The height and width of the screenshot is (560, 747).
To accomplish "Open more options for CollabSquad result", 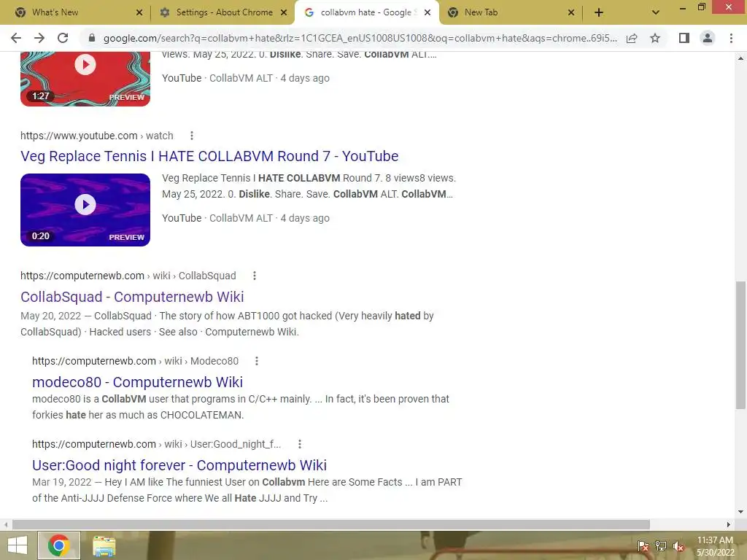I will click(255, 276).
